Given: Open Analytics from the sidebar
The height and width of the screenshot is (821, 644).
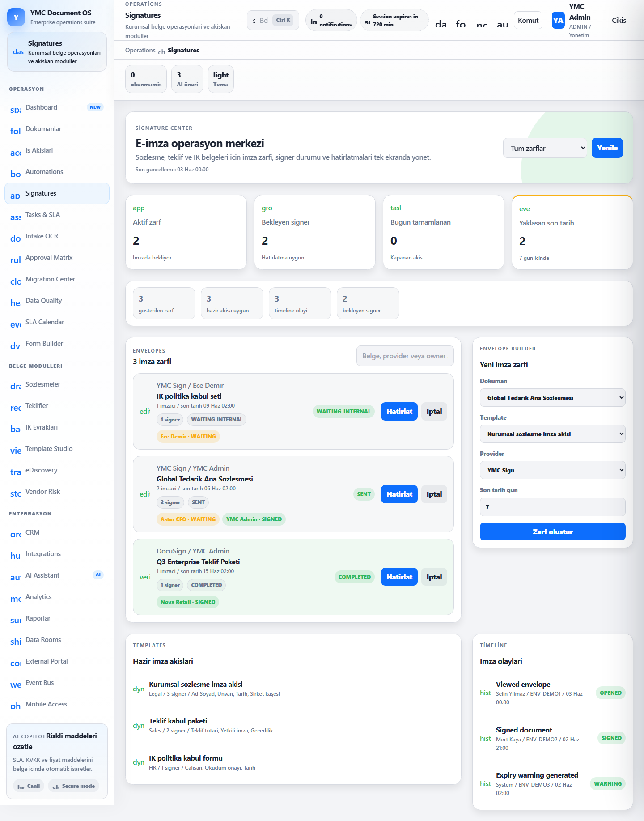Looking at the screenshot, I should (x=57, y=597).
